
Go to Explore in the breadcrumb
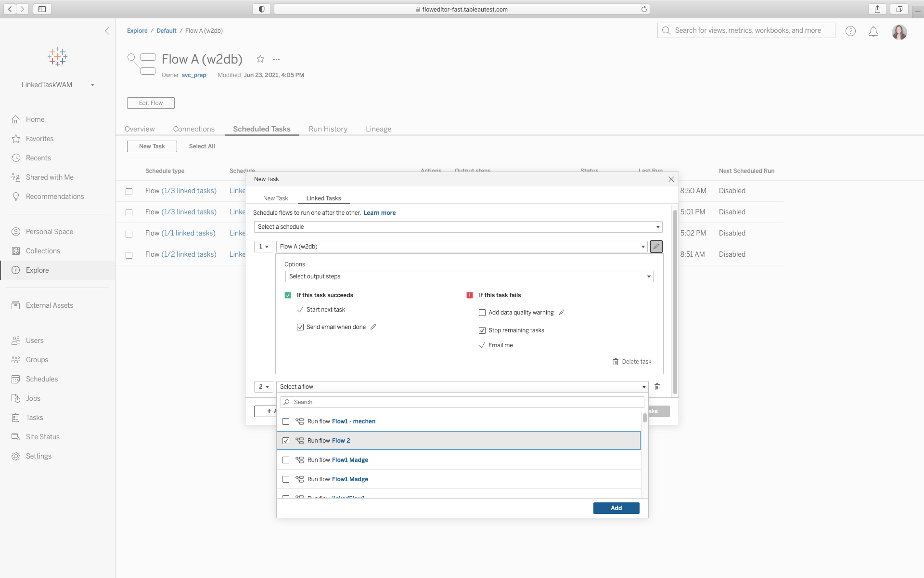coord(137,31)
